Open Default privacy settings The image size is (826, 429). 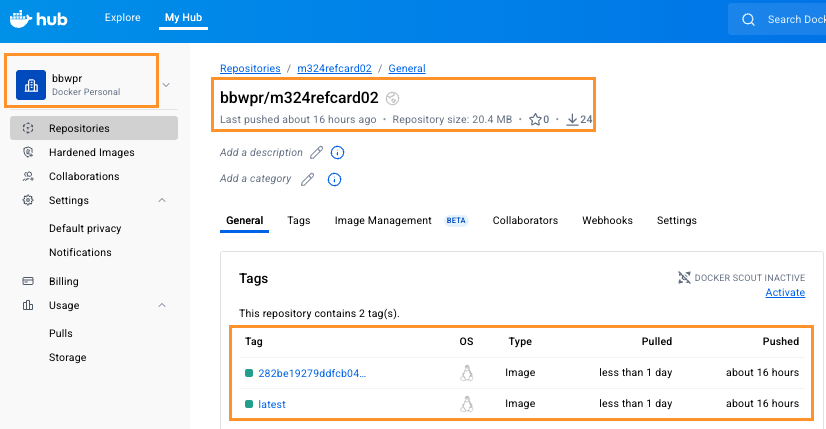coord(85,228)
